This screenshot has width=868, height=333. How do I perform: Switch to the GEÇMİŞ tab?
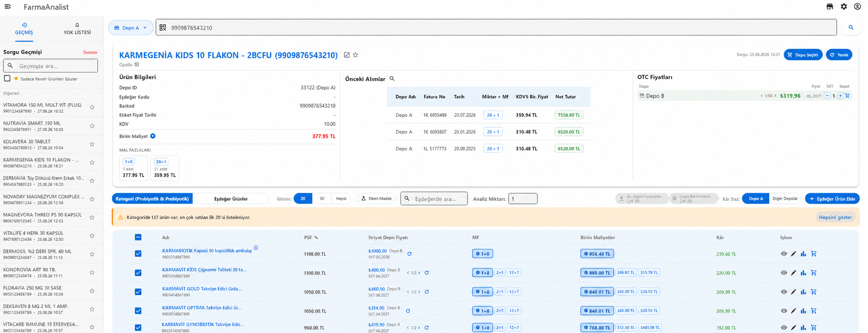[x=24, y=29]
